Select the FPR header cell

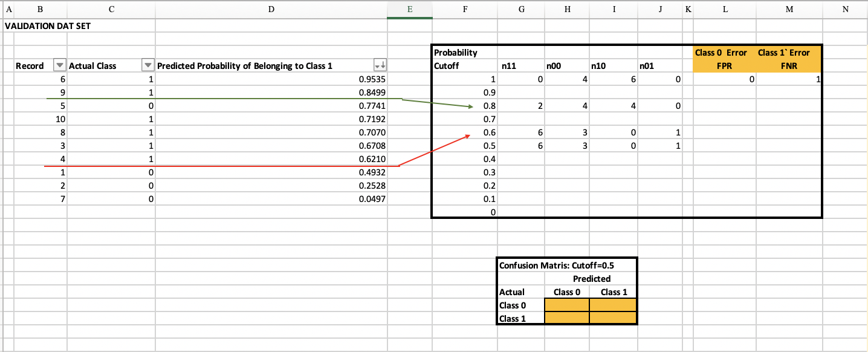725,65
